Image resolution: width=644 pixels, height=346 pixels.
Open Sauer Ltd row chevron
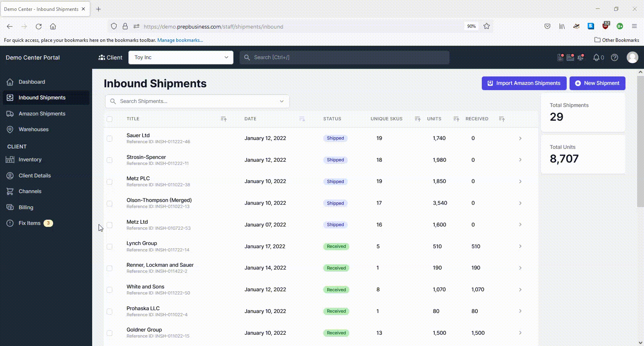[520, 138]
